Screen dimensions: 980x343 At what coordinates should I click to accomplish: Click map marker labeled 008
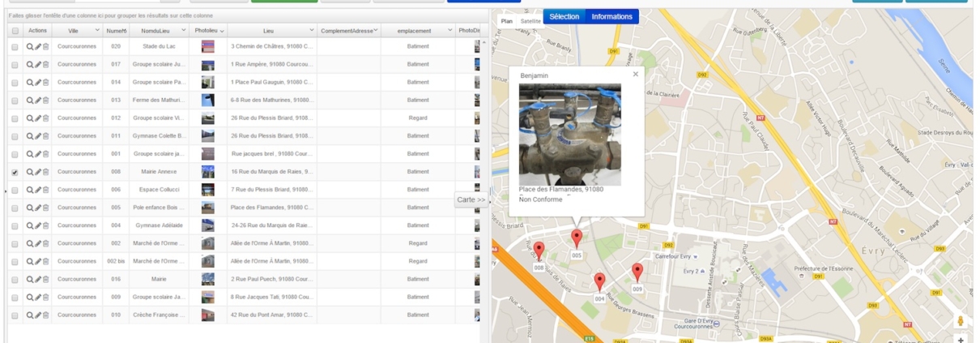tap(539, 250)
